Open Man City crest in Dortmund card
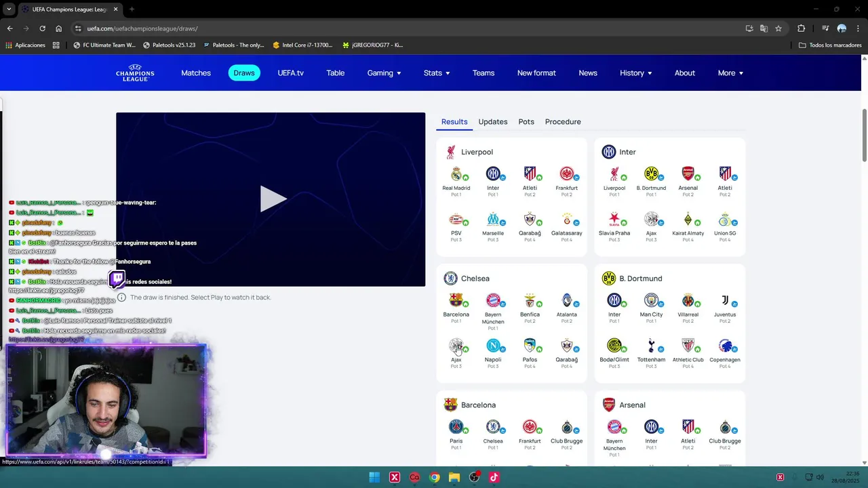The image size is (868, 488). (651, 300)
